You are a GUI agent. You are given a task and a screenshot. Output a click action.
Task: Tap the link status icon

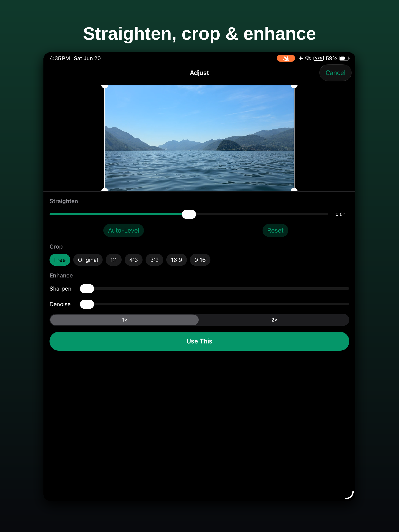tap(308, 58)
